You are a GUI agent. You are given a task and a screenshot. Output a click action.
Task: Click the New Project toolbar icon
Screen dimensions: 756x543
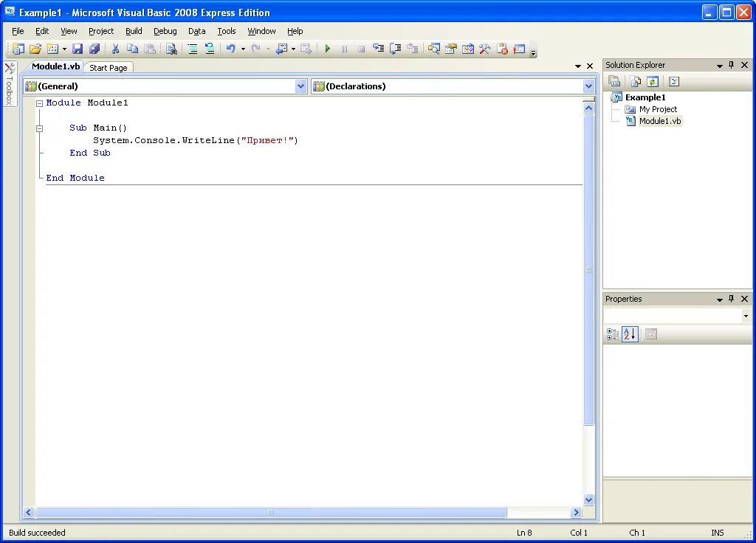18,49
